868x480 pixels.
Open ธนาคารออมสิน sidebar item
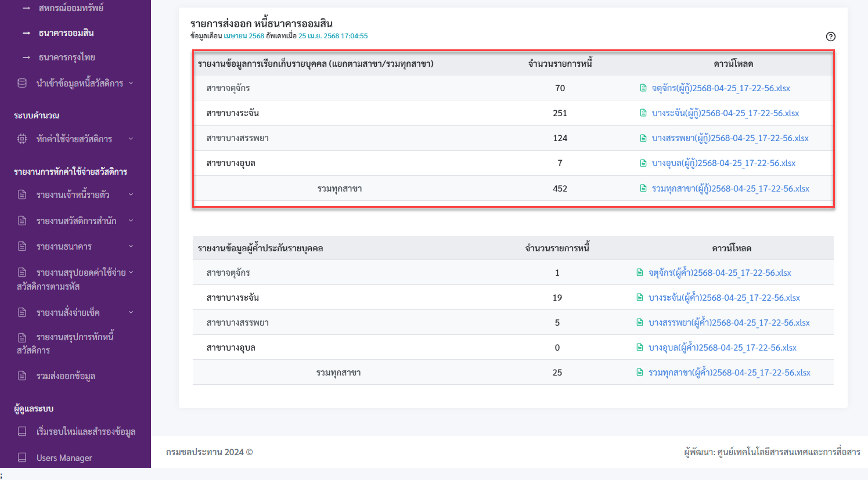click(x=66, y=33)
